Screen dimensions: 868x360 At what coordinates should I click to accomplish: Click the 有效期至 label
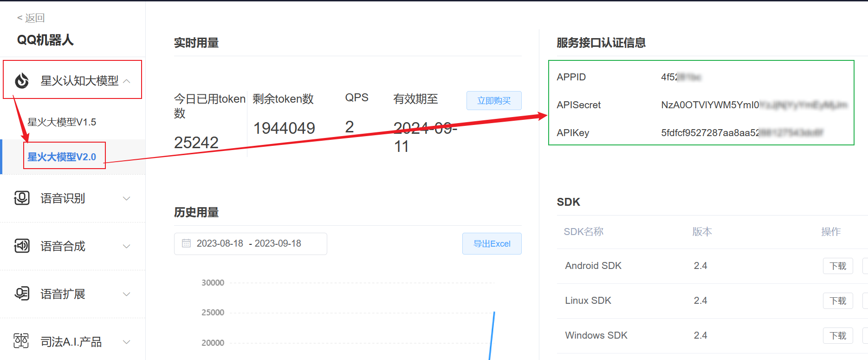(x=415, y=99)
